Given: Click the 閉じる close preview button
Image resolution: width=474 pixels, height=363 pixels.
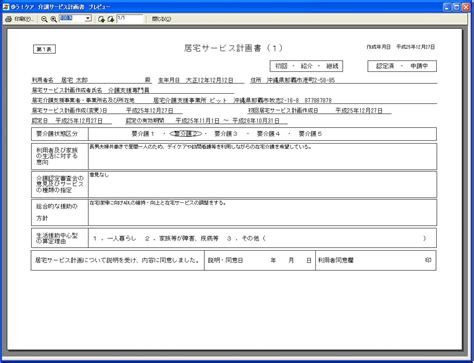Looking at the screenshot, I should pos(161,19).
